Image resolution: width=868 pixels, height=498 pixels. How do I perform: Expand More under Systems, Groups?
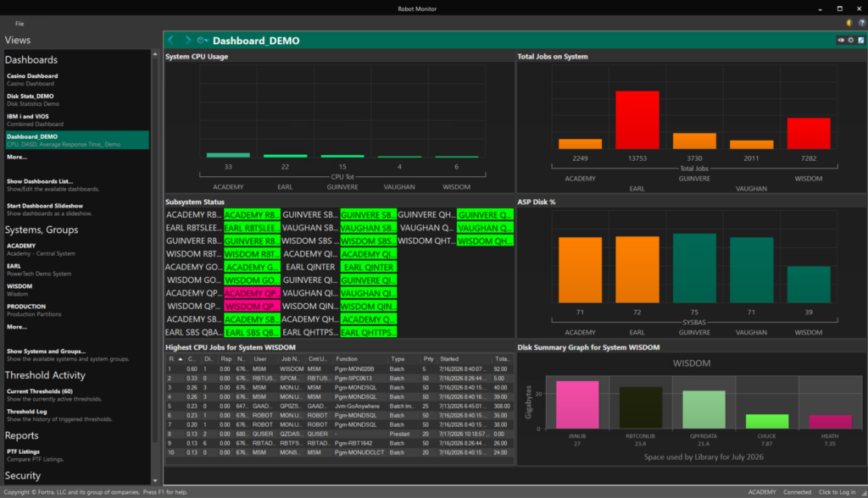pos(17,327)
